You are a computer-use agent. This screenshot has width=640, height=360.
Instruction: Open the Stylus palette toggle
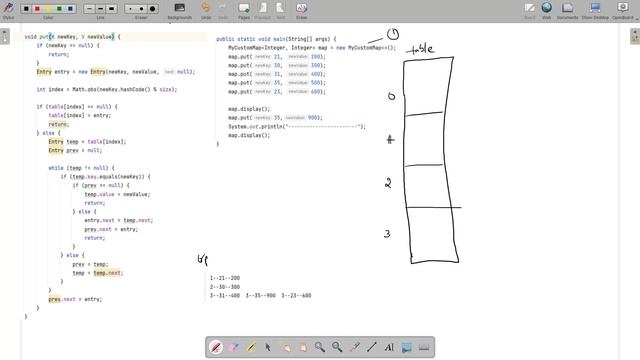click(8, 10)
